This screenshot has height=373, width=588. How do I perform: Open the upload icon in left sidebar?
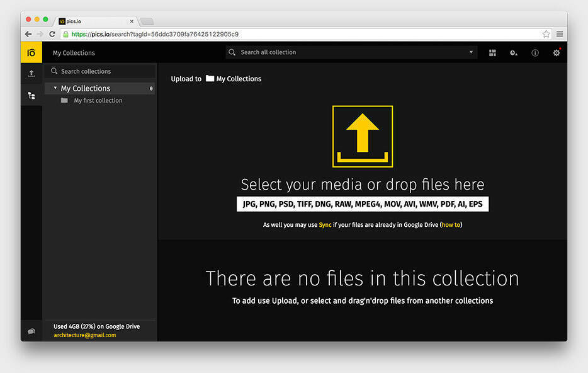(31, 74)
